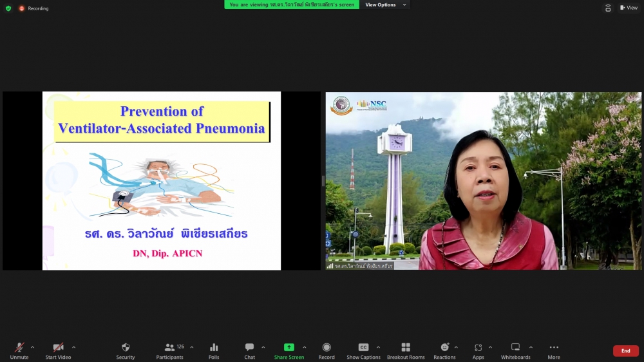Open the View Options dropdown
Viewport: 644px width, 362px height.
[385, 5]
